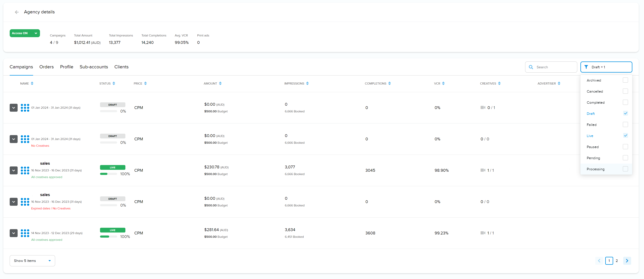
Task: Click the Total Amount $1,012.41 value
Action: click(87, 42)
